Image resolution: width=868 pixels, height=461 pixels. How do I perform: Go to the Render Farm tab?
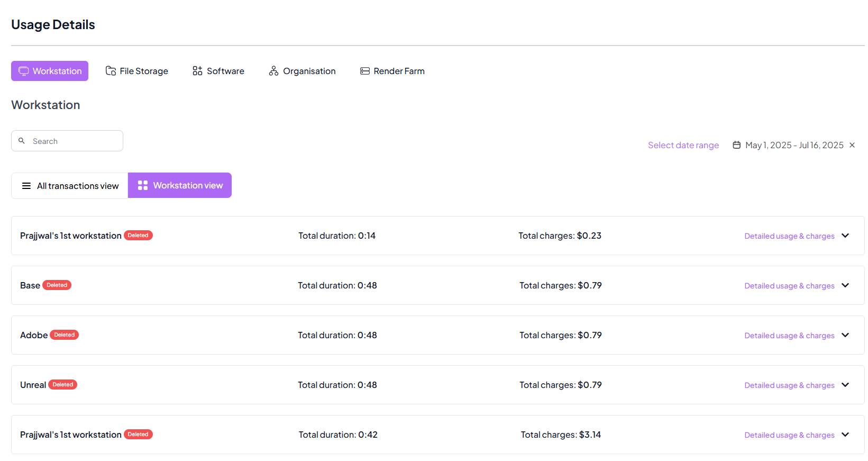coord(392,71)
